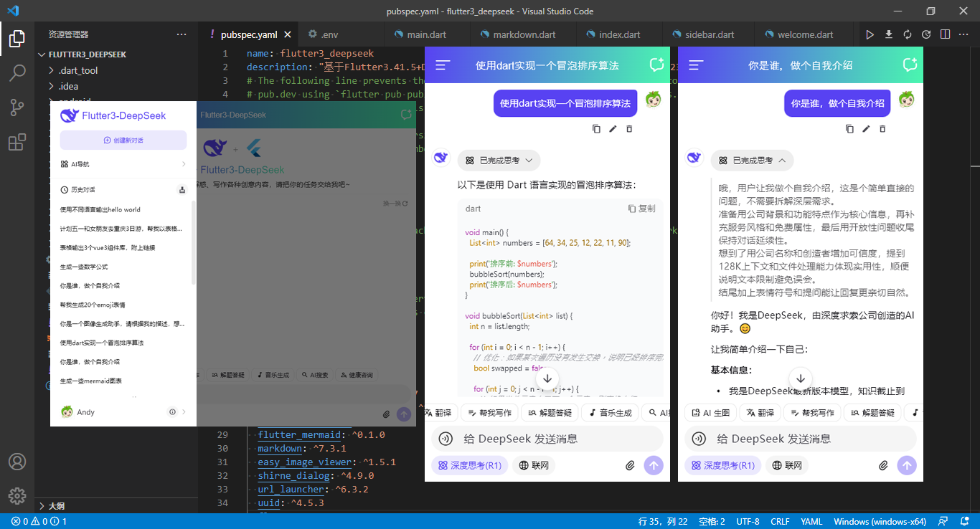
Task: Click the split editor icon
Action: (945, 34)
